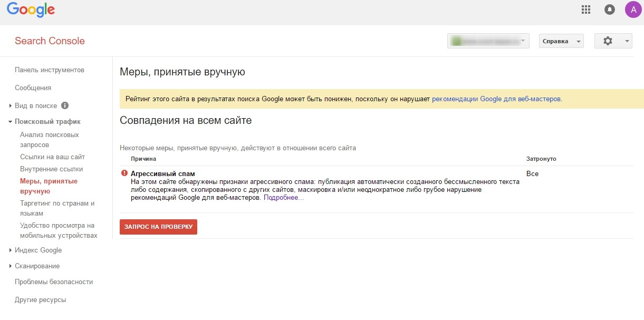
Task: Expand the Индекс Google section
Action: (x=36, y=250)
